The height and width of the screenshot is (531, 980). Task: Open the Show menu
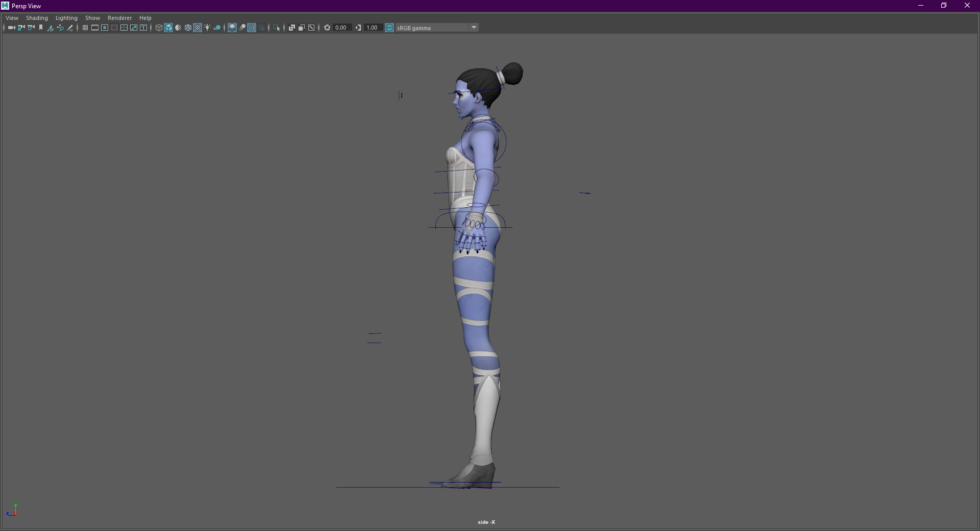coord(92,18)
